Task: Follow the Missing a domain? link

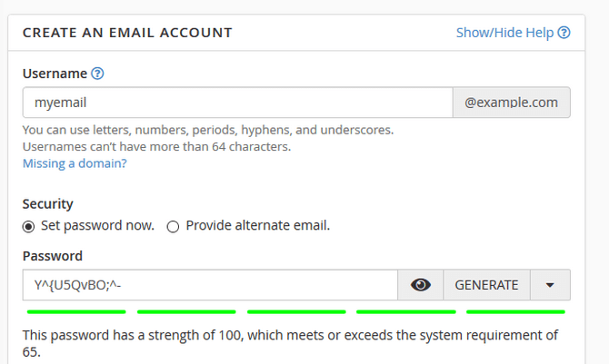Action: point(75,163)
